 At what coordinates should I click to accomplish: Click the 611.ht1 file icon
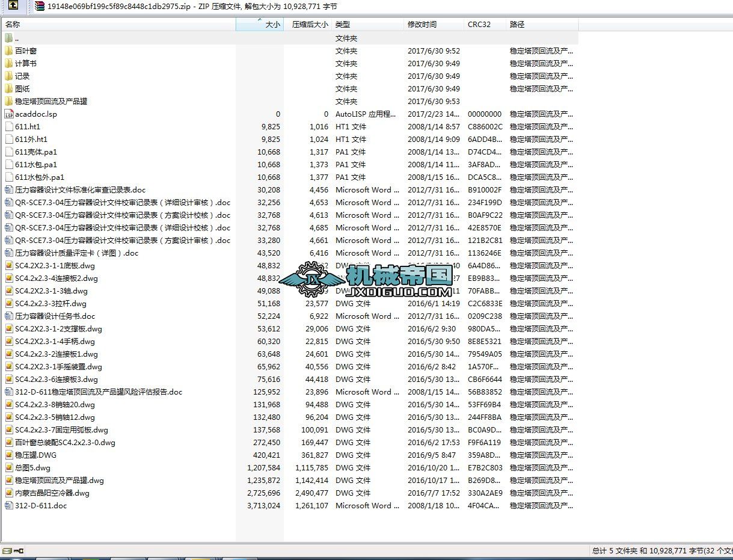(8, 126)
